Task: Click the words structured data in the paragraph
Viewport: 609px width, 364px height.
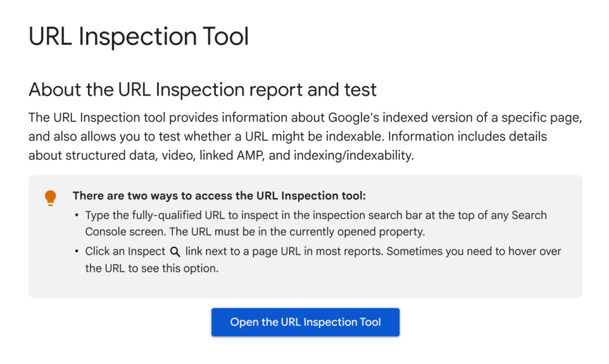Action: tap(111, 155)
